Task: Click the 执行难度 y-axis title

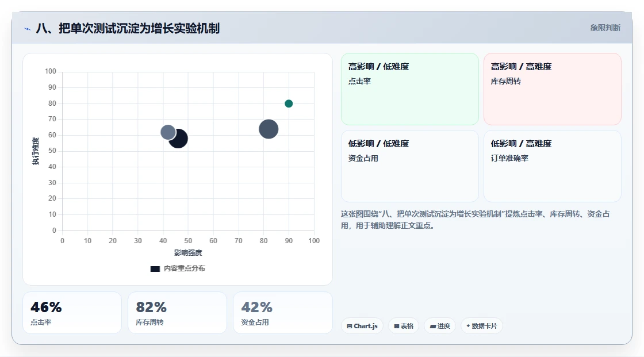Action: [x=36, y=151]
